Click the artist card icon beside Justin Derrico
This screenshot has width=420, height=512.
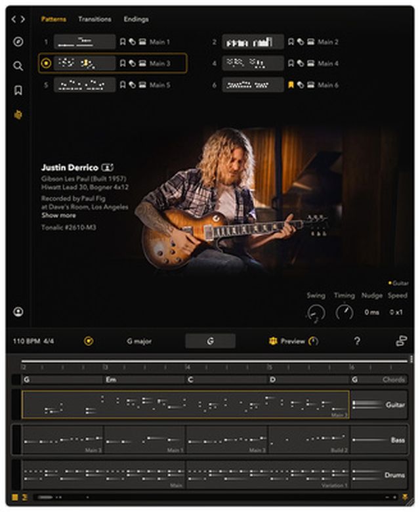[x=108, y=168]
